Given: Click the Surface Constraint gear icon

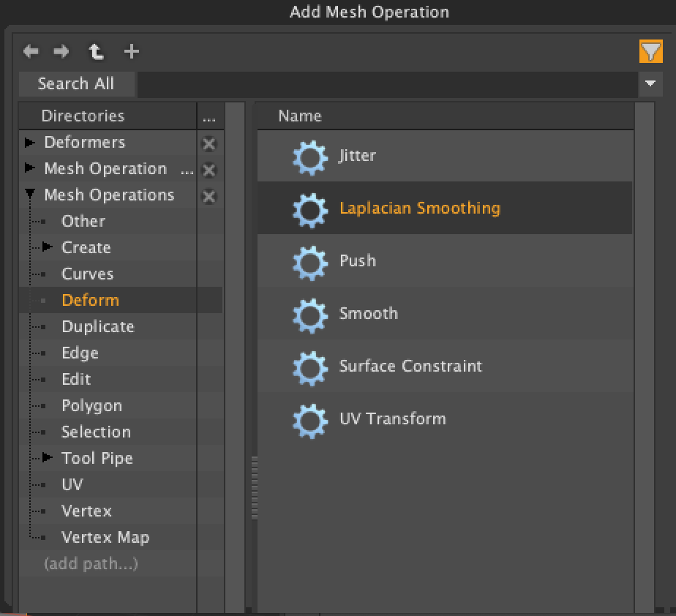Looking at the screenshot, I should point(309,367).
